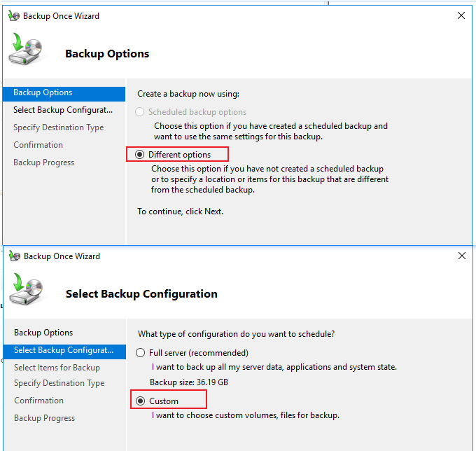Select the Different options radio button

point(139,155)
